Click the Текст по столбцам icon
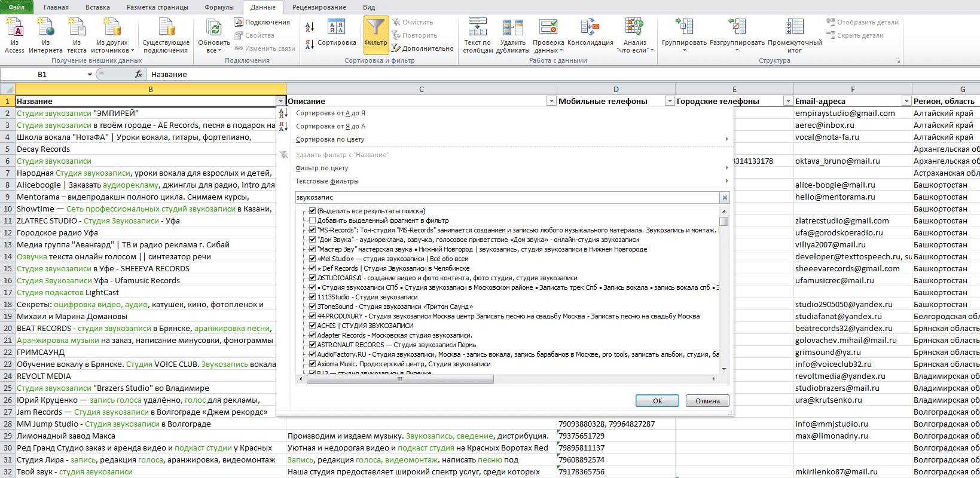Image resolution: width=980 pixels, height=478 pixels. coord(477,27)
